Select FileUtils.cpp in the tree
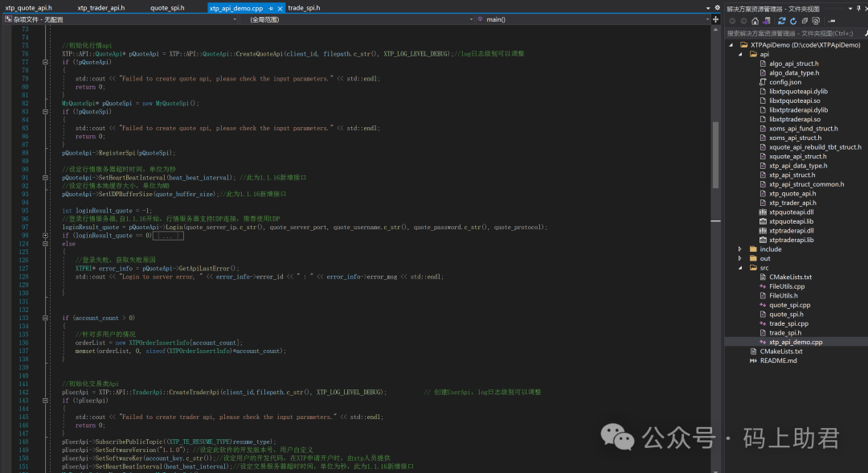The image size is (868, 473). pos(787,286)
